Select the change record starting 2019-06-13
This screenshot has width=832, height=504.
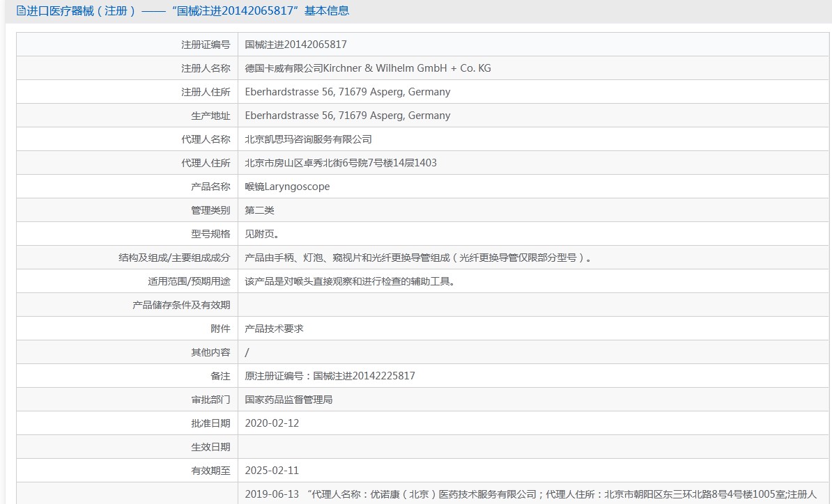pos(530,494)
